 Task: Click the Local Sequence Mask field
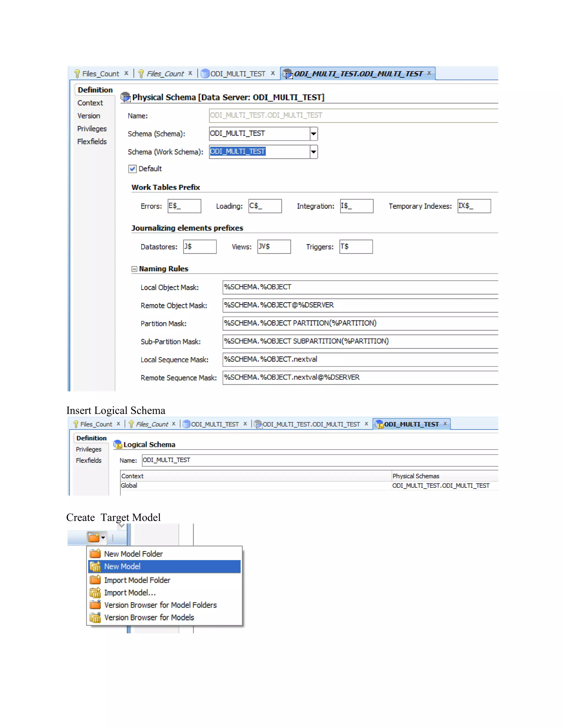tap(360, 359)
